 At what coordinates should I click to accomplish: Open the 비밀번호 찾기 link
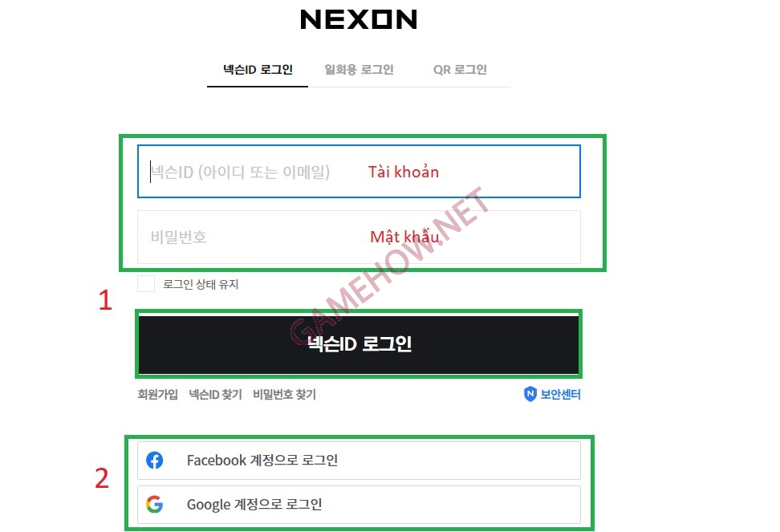[x=285, y=394]
